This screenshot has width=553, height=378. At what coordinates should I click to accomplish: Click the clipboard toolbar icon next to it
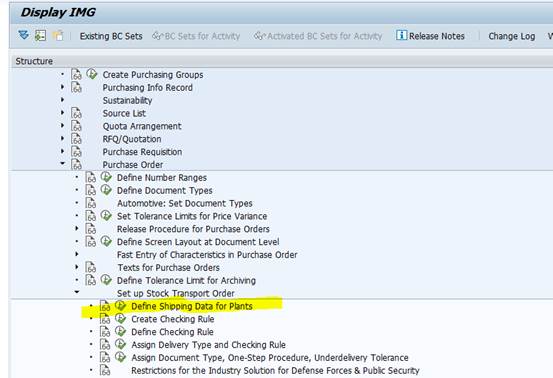[57, 36]
